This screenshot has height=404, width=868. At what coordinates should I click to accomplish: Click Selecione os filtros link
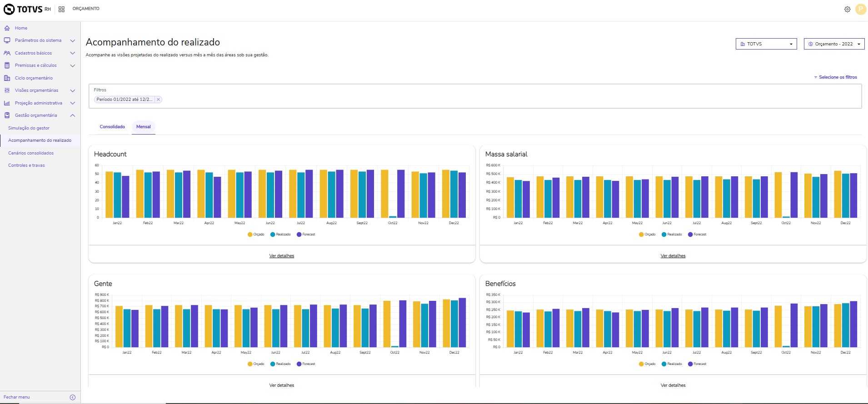(x=837, y=77)
